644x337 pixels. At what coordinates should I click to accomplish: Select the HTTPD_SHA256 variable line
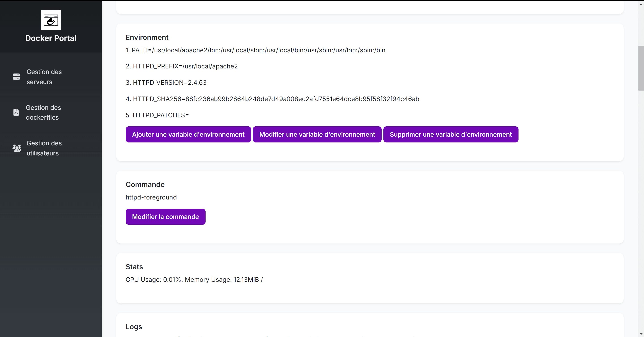272,99
